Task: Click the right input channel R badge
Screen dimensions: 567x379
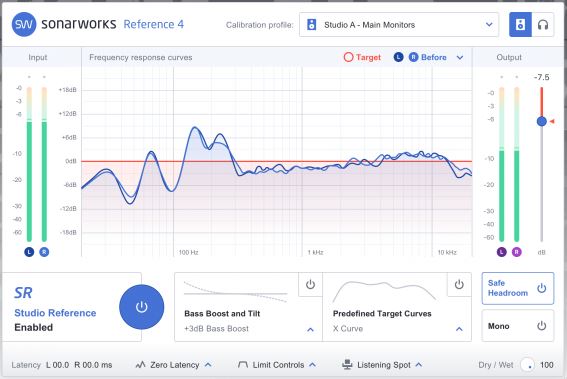Action: pyautogui.click(x=44, y=252)
